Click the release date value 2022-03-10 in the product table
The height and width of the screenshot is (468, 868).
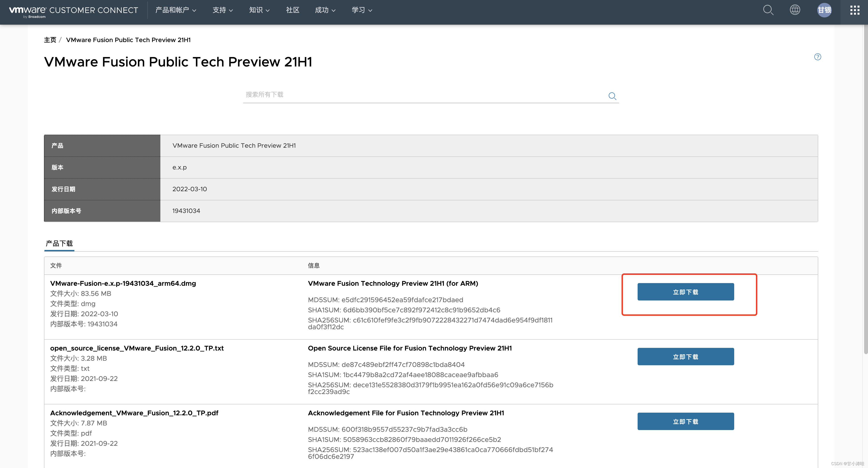[x=190, y=189]
